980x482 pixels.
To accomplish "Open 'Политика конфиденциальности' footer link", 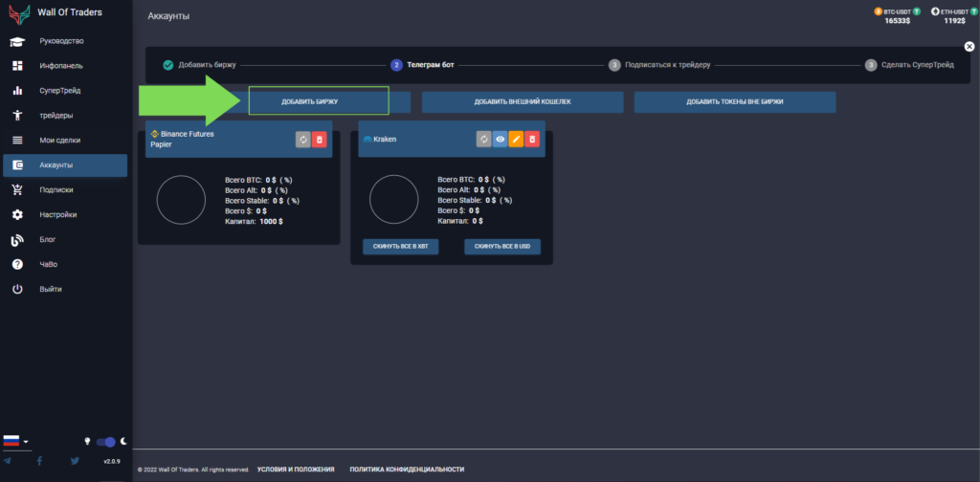I will 407,470.
